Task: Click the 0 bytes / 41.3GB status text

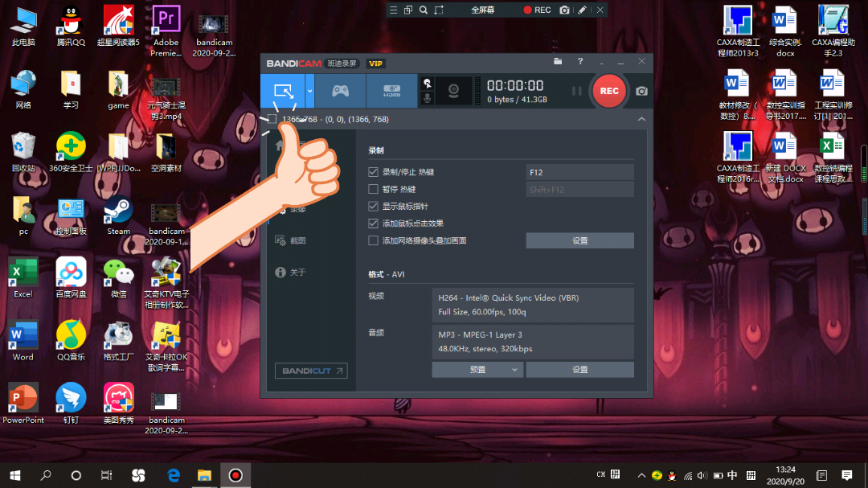Action: [517, 100]
